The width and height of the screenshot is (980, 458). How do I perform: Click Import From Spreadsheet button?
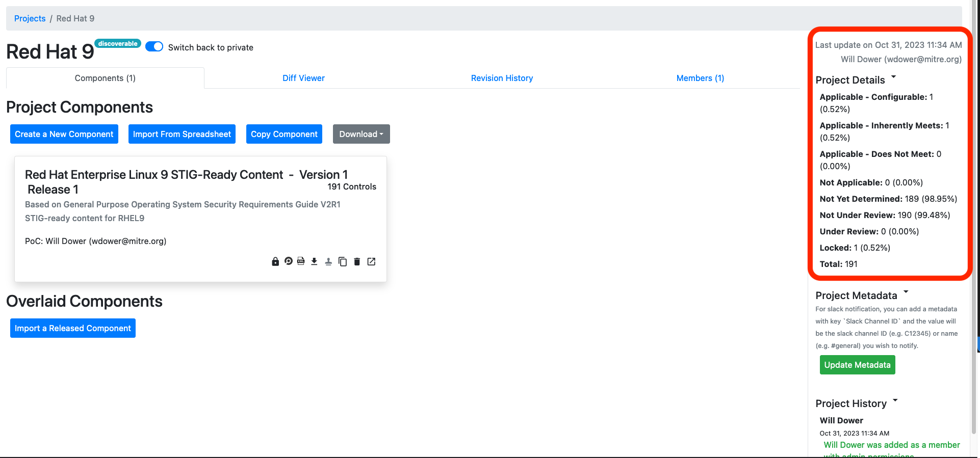(182, 134)
